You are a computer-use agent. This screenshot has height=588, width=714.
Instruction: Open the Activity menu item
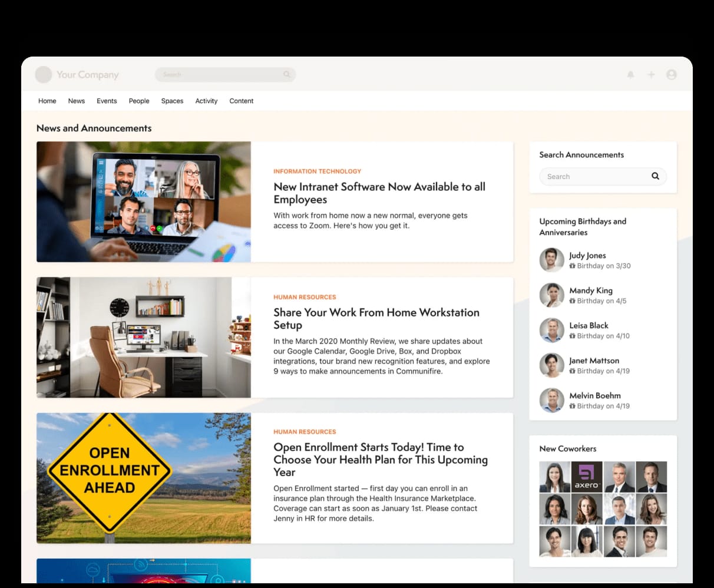click(206, 101)
